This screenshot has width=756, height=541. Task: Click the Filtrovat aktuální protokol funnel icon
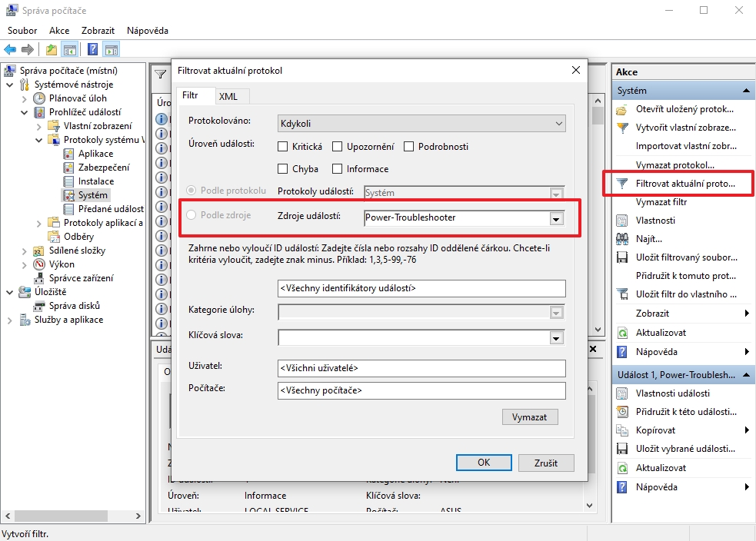(622, 184)
